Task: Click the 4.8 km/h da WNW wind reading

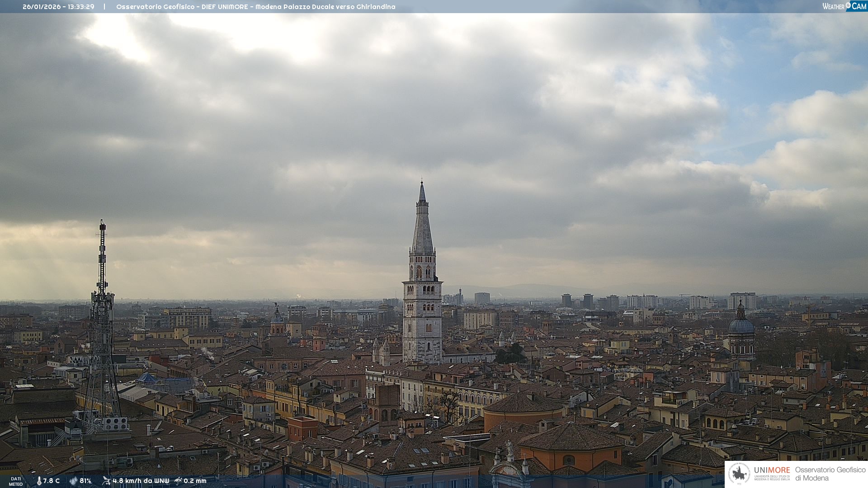Action: 141,481
